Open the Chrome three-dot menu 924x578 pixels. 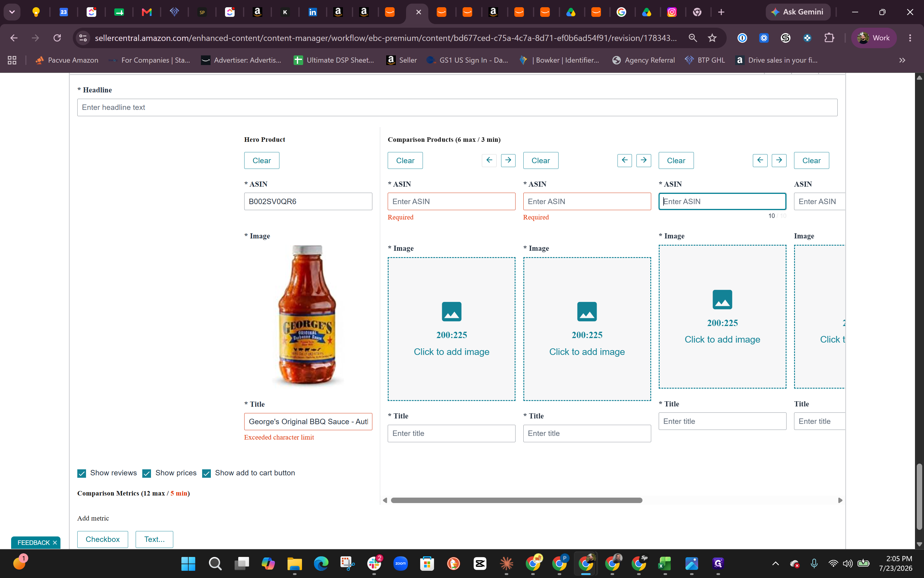[910, 38]
